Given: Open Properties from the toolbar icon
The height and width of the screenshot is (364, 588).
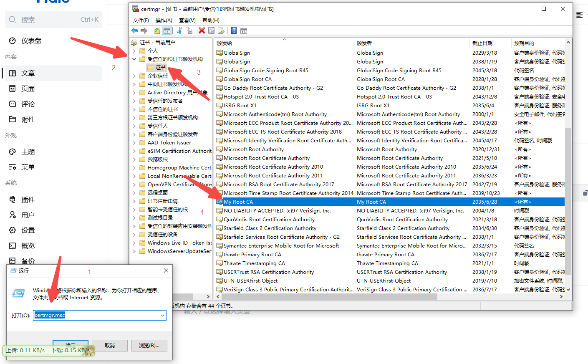Looking at the screenshot, I should [x=211, y=30].
